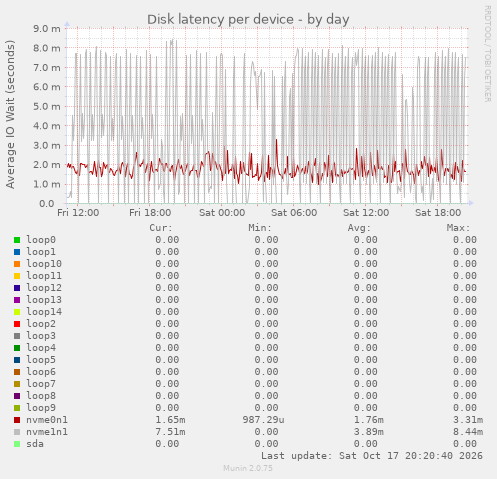Click the graph title 'Disk latency per device - by day'
This screenshot has height=479, width=497.
[248, 19]
